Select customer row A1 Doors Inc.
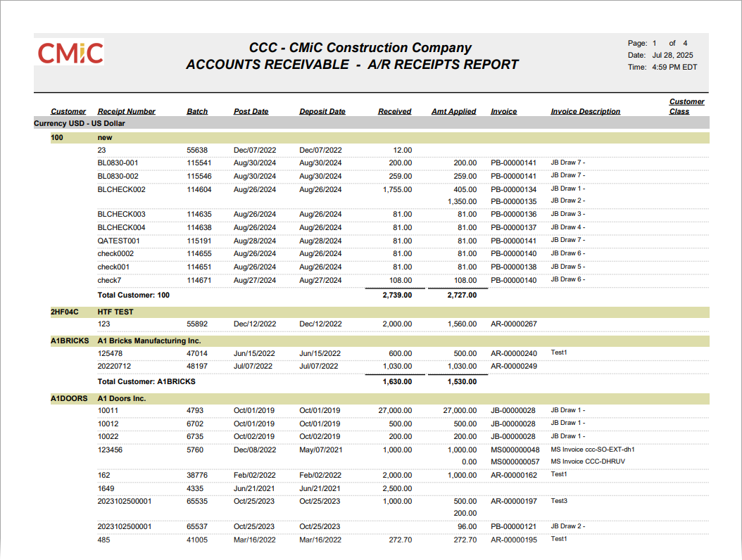Screen dimensions: 742x560 pyautogui.click(x=120, y=397)
